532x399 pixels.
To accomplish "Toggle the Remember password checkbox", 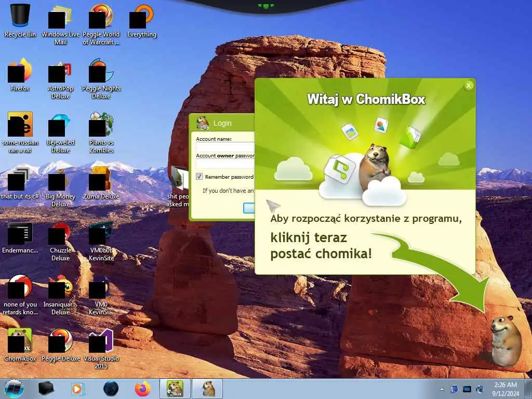I will pyautogui.click(x=199, y=177).
